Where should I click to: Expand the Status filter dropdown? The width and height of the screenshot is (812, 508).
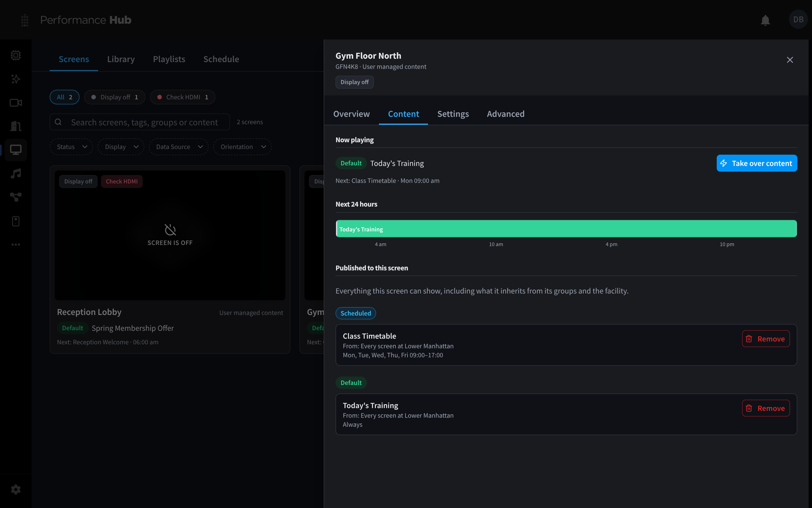(x=71, y=147)
